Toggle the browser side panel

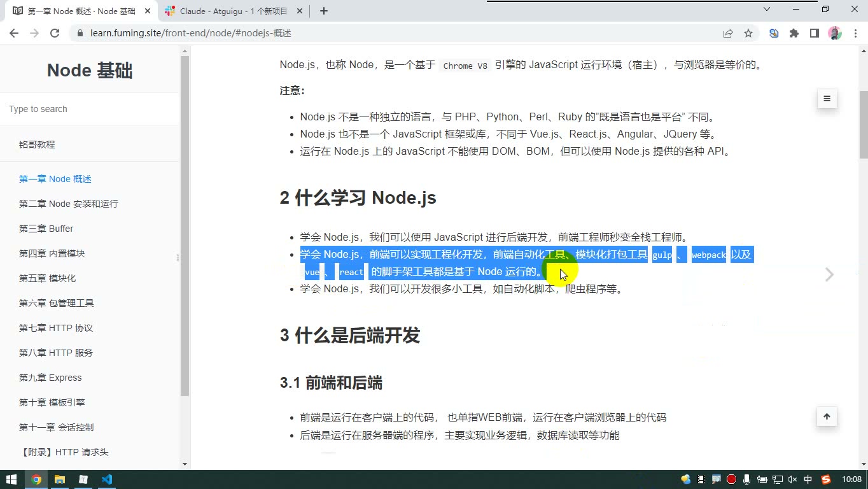pos(815,33)
